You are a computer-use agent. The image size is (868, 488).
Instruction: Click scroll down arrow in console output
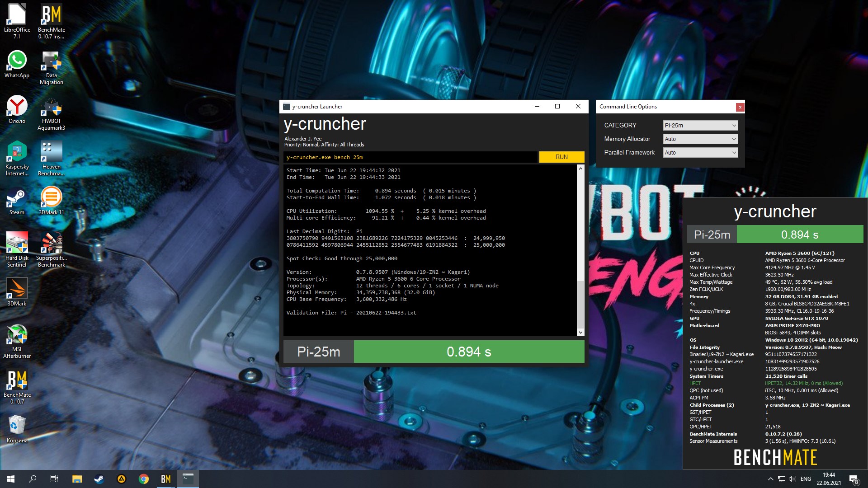[x=580, y=333]
